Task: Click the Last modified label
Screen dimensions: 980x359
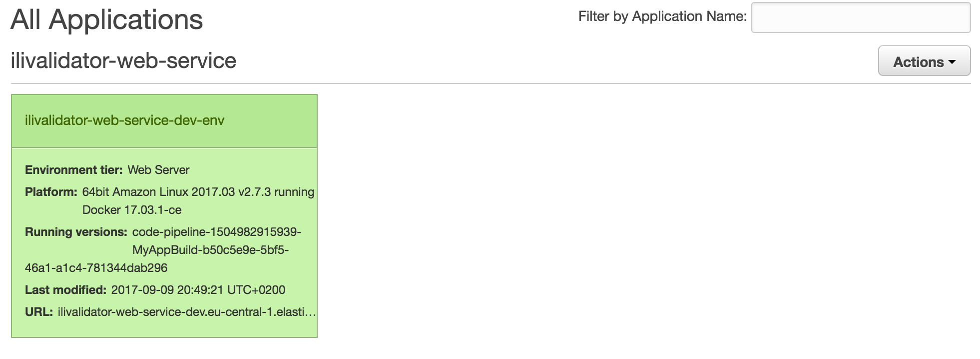Action: coord(65,290)
